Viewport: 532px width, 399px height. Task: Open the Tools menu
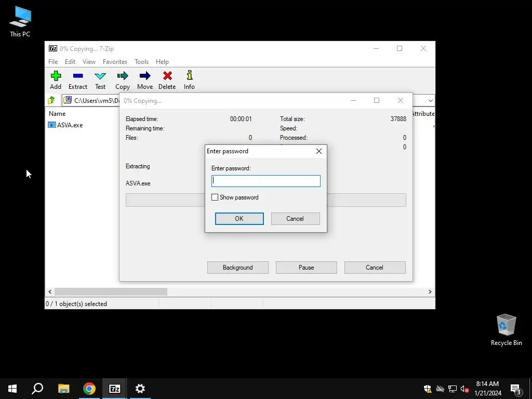point(141,62)
